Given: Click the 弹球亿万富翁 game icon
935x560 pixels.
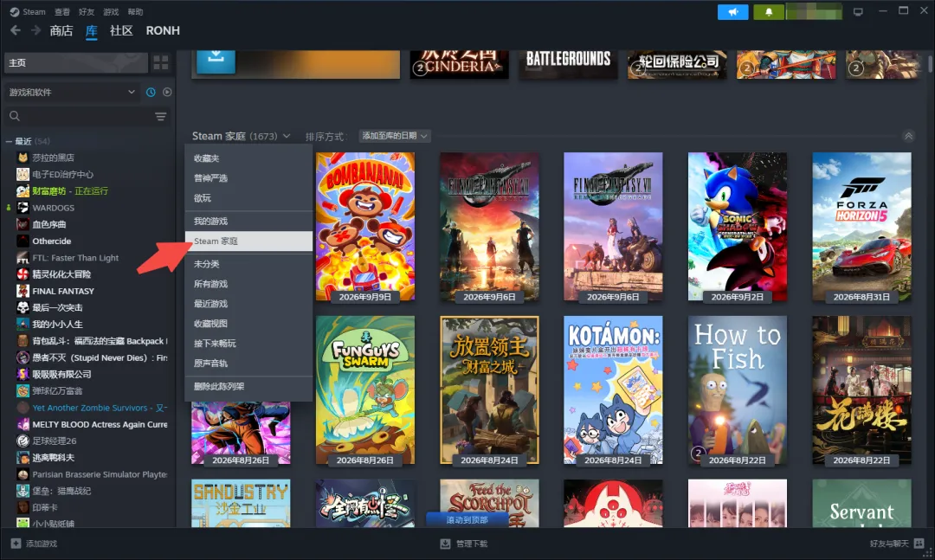Looking at the screenshot, I should pos(23,390).
